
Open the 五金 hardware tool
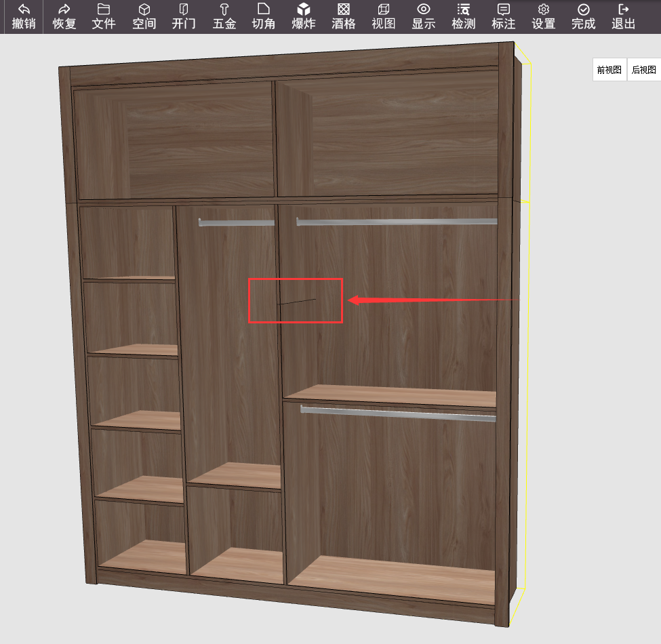224,16
